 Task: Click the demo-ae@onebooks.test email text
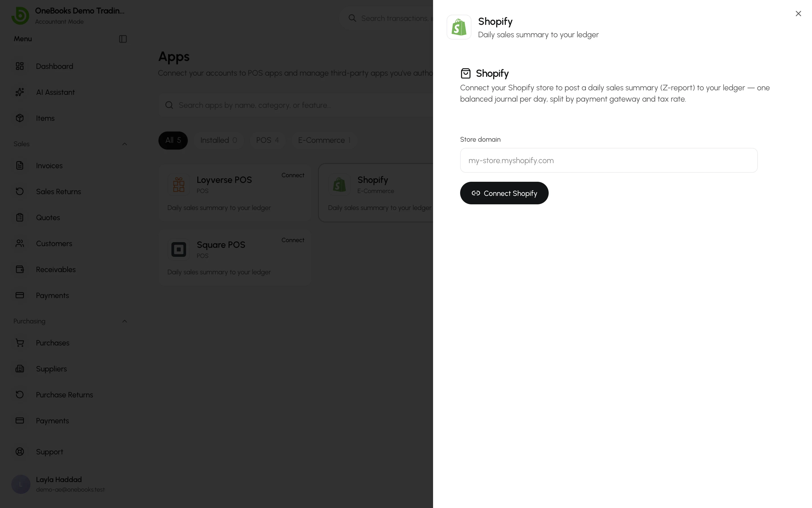70,490
